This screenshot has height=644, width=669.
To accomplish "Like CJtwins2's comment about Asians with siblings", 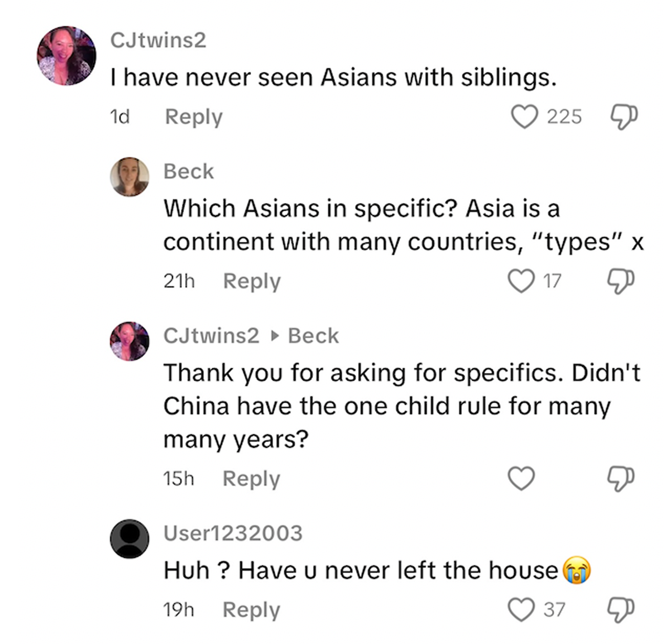I will tap(524, 116).
